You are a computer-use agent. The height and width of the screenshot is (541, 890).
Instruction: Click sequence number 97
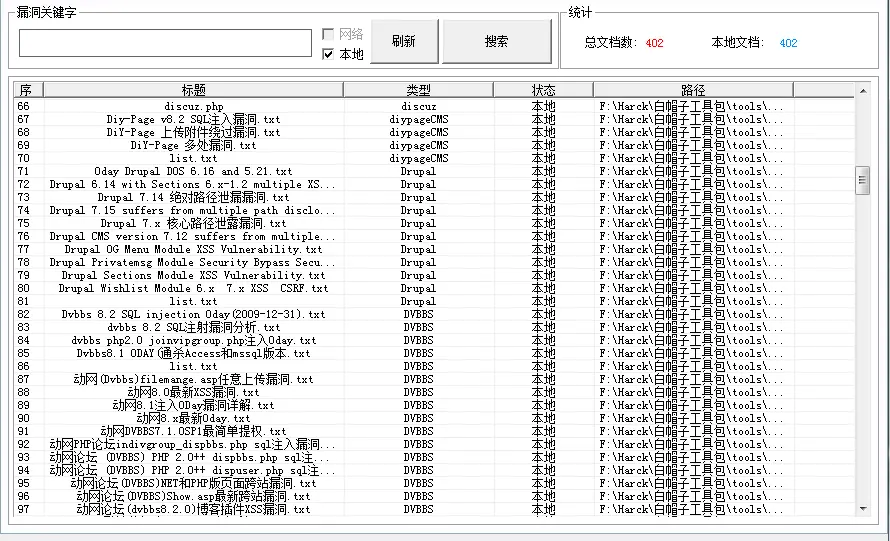23,510
